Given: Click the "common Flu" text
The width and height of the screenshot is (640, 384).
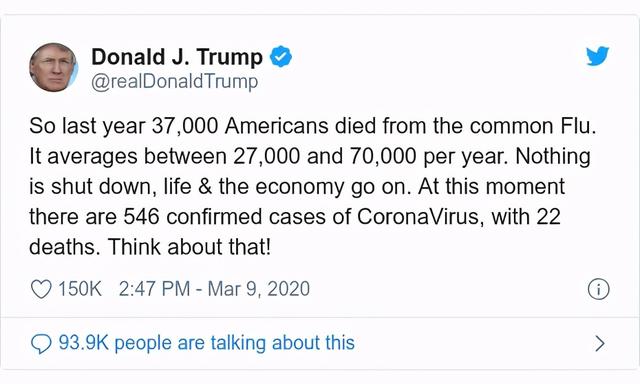Looking at the screenshot, I should pos(533,126).
